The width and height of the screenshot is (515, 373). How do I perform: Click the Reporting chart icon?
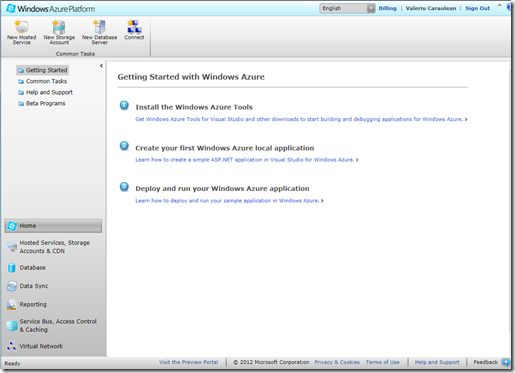coord(12,304)
